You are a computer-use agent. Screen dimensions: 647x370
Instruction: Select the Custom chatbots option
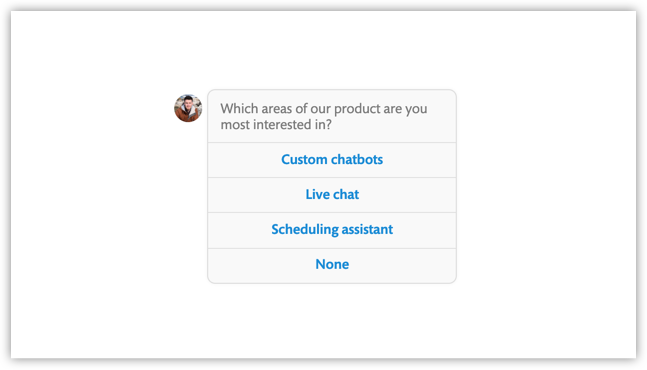332,160
